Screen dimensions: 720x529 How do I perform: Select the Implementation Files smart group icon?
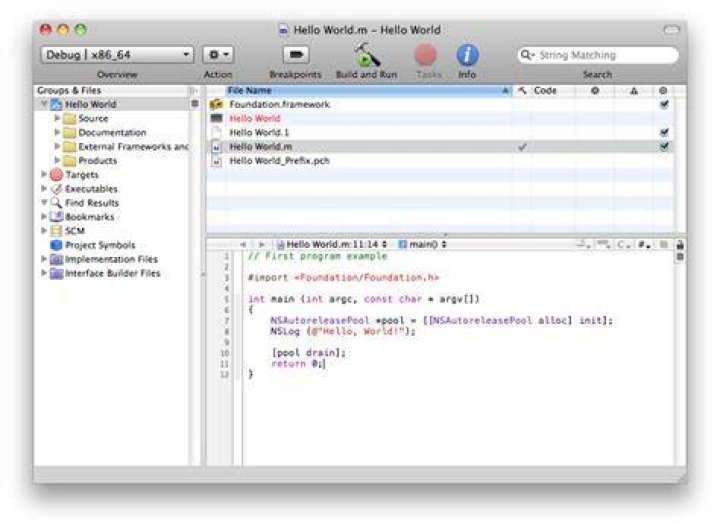tap(56, 259)
